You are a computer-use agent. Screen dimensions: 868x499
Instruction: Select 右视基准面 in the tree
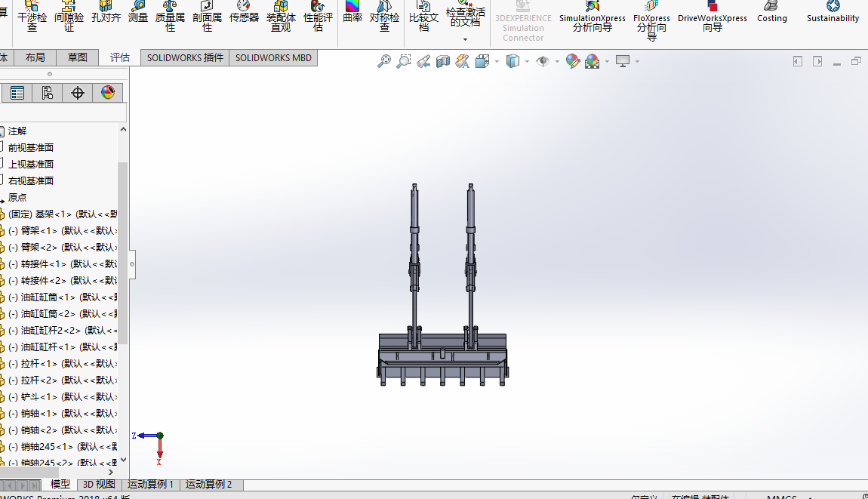[x=30, y=181]
